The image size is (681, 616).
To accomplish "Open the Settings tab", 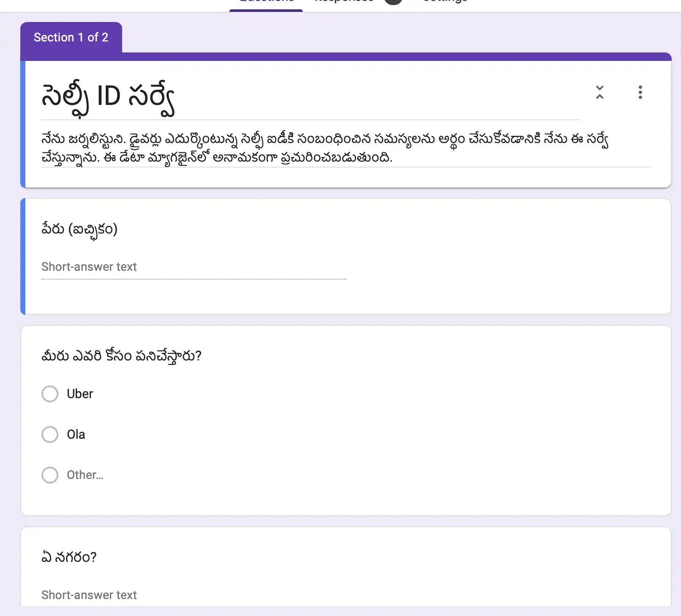I will click(x=445, y=2).
